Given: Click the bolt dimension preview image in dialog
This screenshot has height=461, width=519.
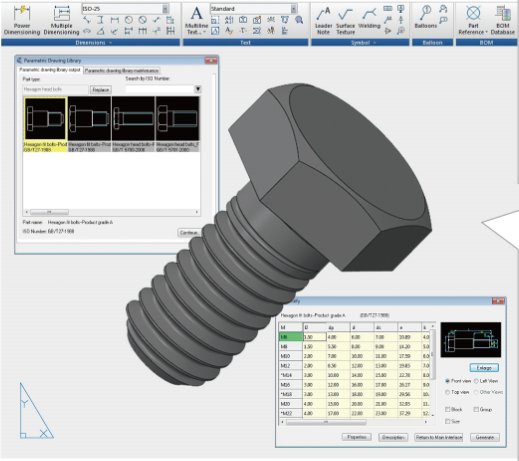Looking at the screenshot, I should point(471,340).
